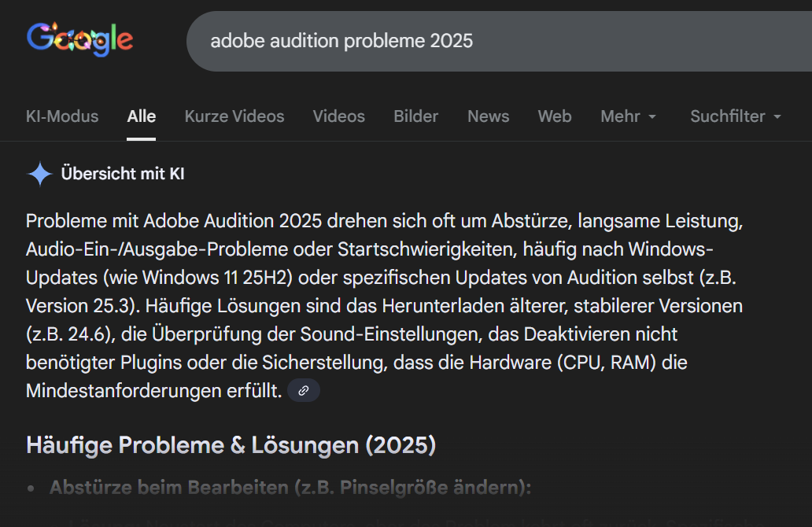Show Bilder results
This screenshot has height=527, width=812.
pyautogui.click(x=415, y=116)
